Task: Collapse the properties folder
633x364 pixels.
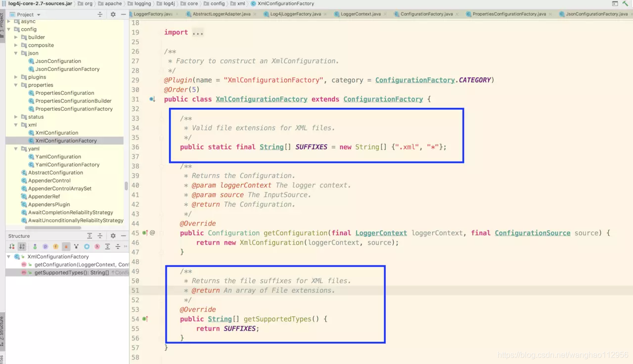Action: pos(16,85)
